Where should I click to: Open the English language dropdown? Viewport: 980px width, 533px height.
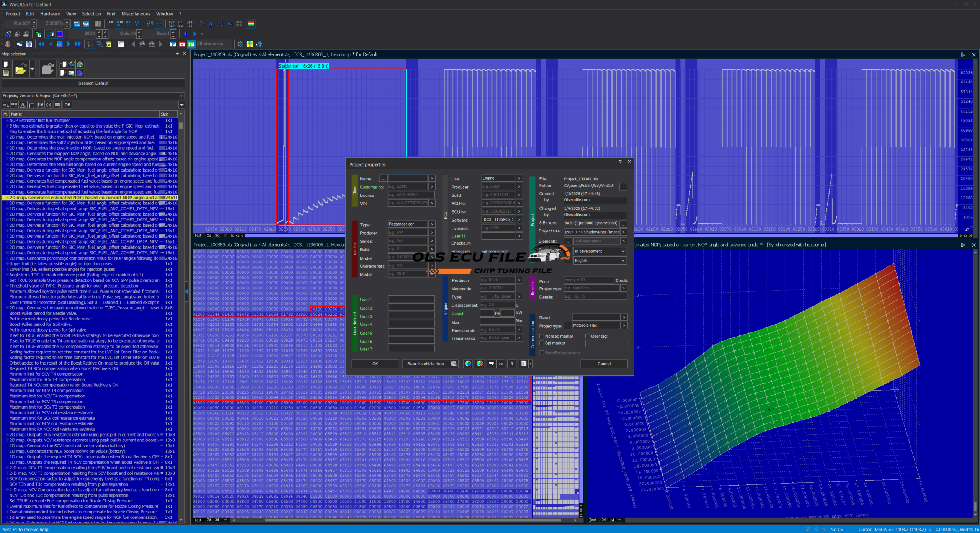click(599, 260)
